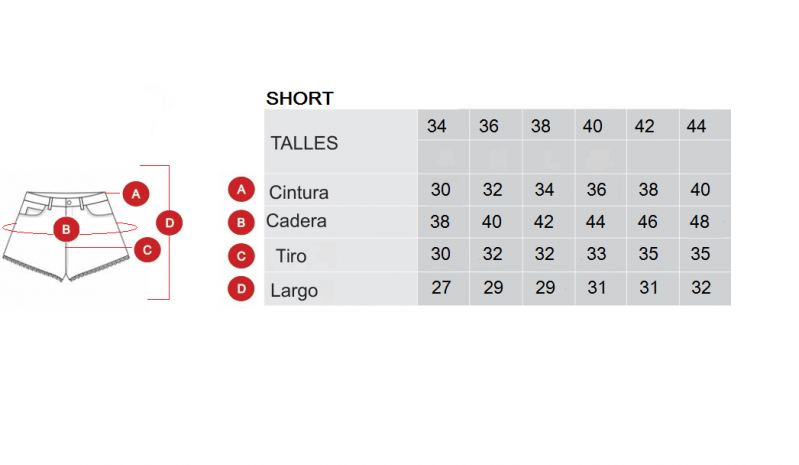The width and height of the screenshot is (799, 465).
Task: Click the red D marker beside length bracket
Action: click(x=169, y=223)
